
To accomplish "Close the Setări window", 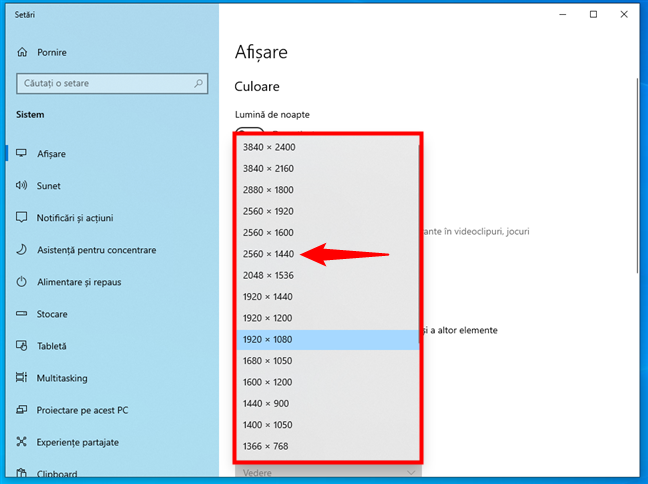I will (x=624, y=14).
